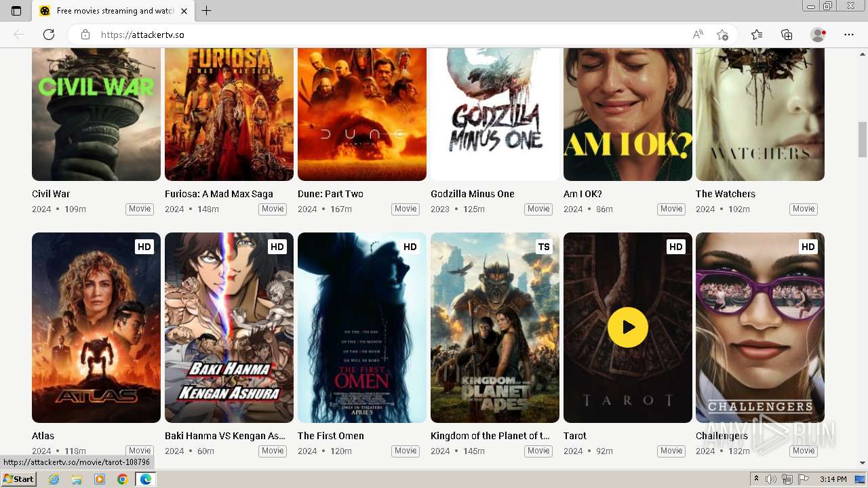Viewport: 868px width, 488px height.
Task: Click the Movie badge under Dune: Part Two
Action: [406, 209]
